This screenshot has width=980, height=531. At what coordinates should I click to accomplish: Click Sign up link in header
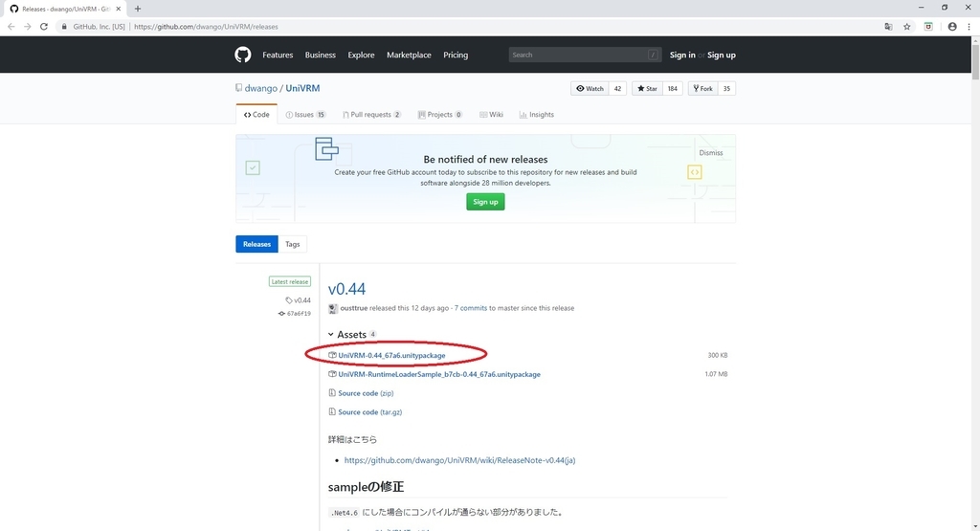pos(722,55)
